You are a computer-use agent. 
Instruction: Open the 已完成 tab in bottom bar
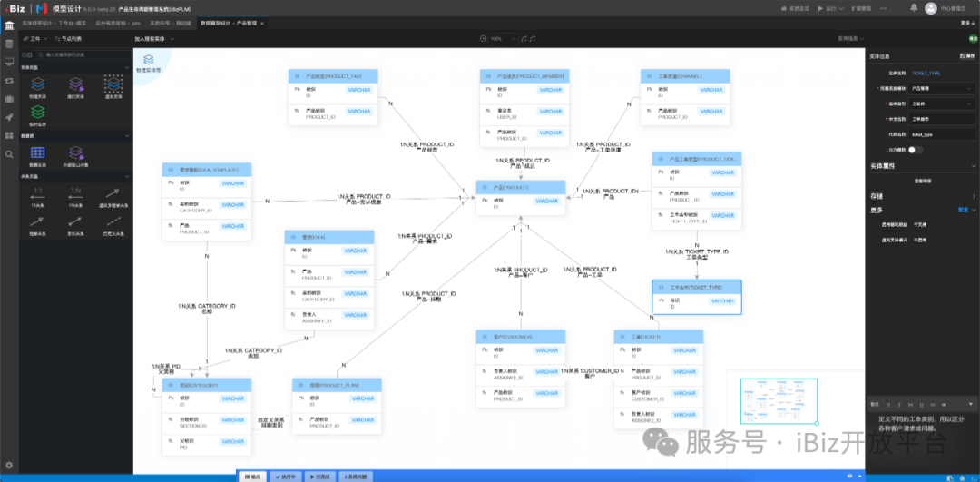[x=319, y=477]
